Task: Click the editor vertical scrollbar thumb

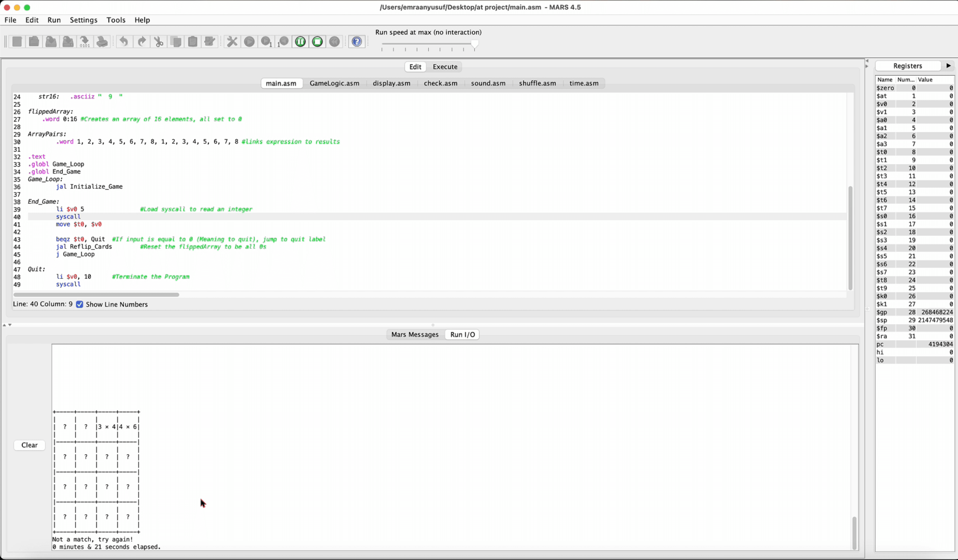Action: (850, 238)
